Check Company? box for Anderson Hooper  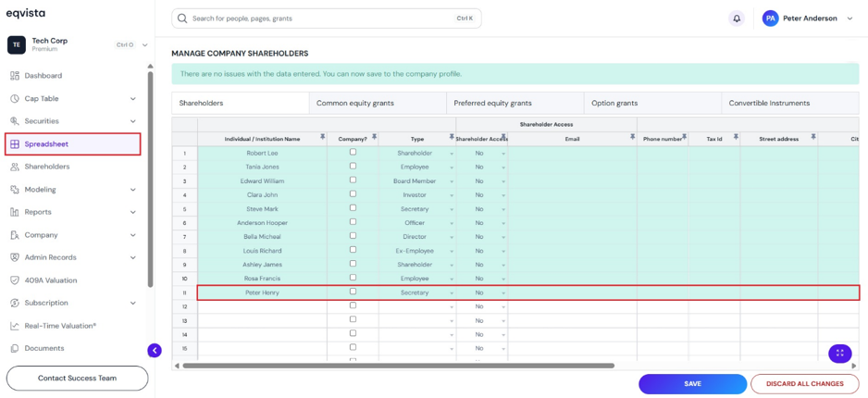[353, 221]
